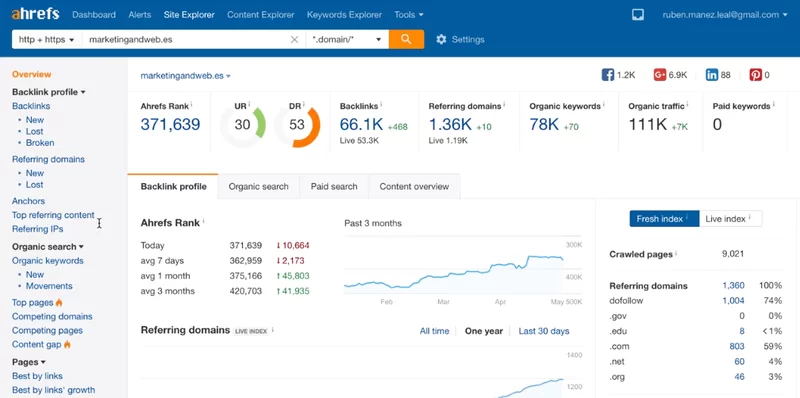This screenshot has width=800, height=398.
Task: Open the Settings gear icon
Action: tap(441, 39)
